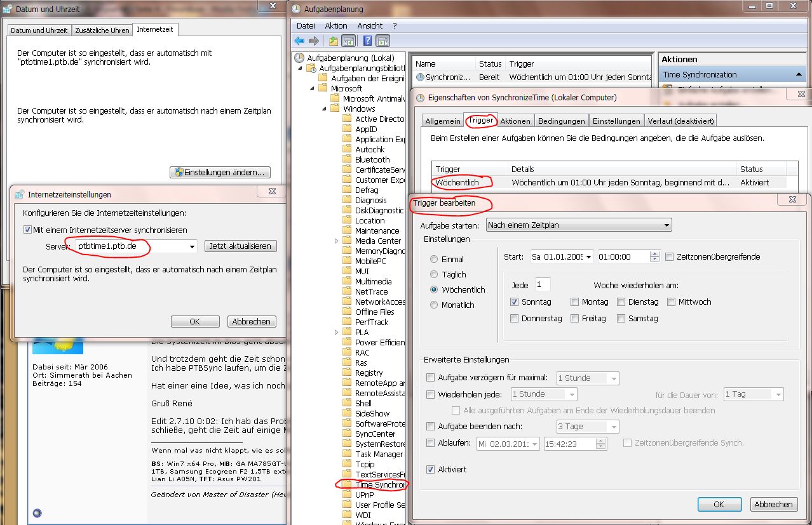Click the grey forward arrow in Aufgabenplanung toolbar
Image resolution: width=812 pixels, height=525 pixels.
tap(313, 41)
